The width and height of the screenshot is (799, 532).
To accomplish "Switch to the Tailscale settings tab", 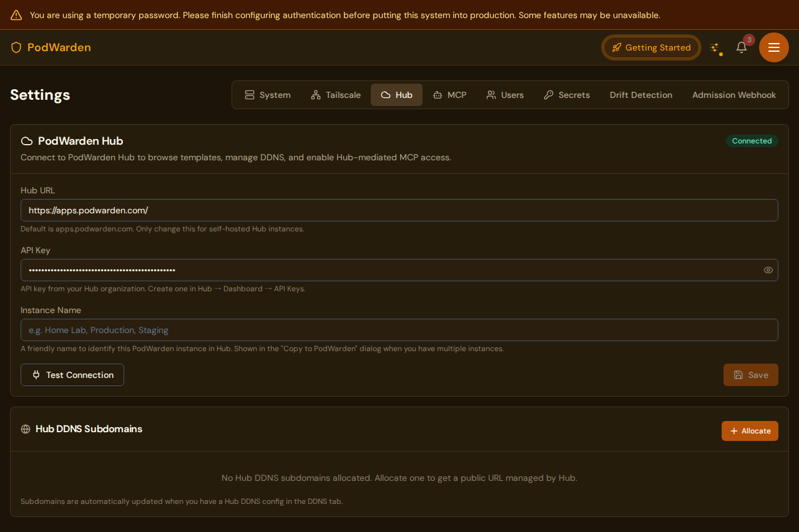I will (336, 94).
